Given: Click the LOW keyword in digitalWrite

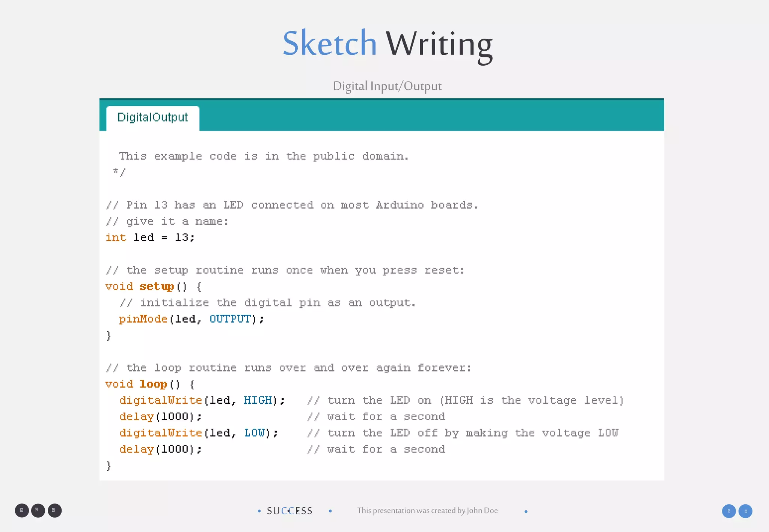Looking at the screenshot, I should [255, 433].
